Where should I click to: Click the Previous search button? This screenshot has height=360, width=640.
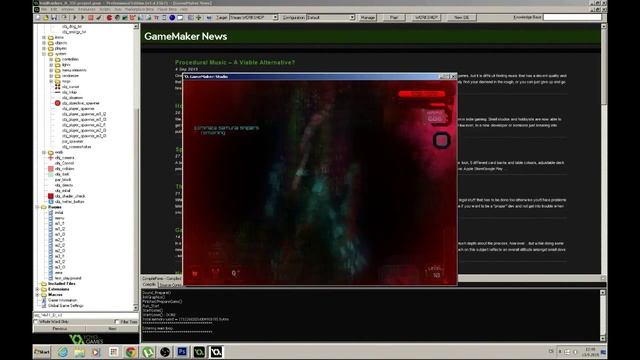click(60, 329)
